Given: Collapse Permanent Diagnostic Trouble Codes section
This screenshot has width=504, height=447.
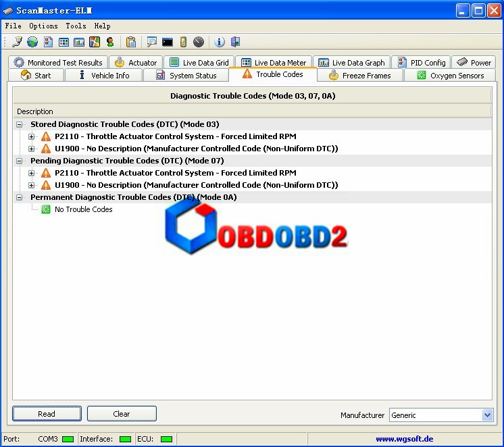Looking at the screenshot, I should tap(20, 197).
